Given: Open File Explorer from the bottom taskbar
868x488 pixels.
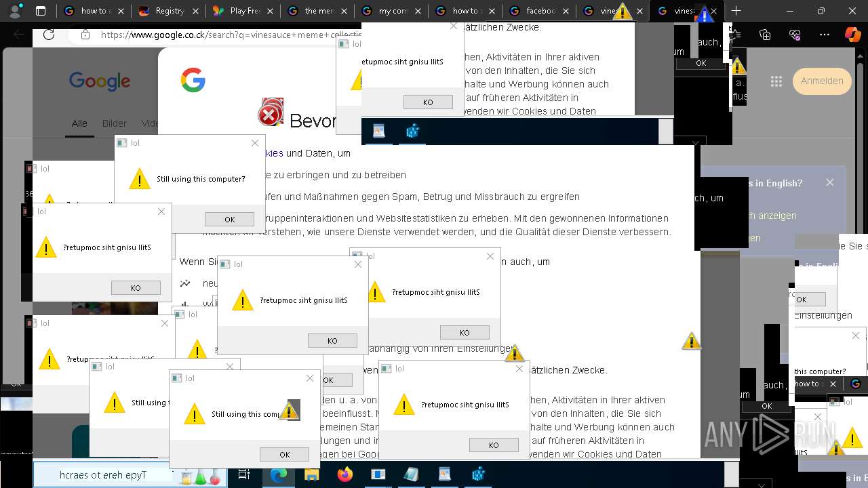Looking at the screenshot, I should pos(311,475).
